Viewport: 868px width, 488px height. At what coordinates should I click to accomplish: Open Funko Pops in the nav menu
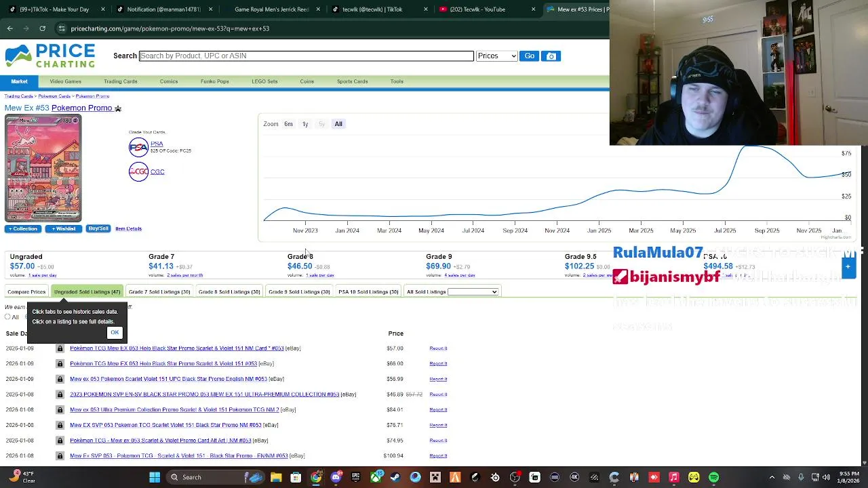214,81
